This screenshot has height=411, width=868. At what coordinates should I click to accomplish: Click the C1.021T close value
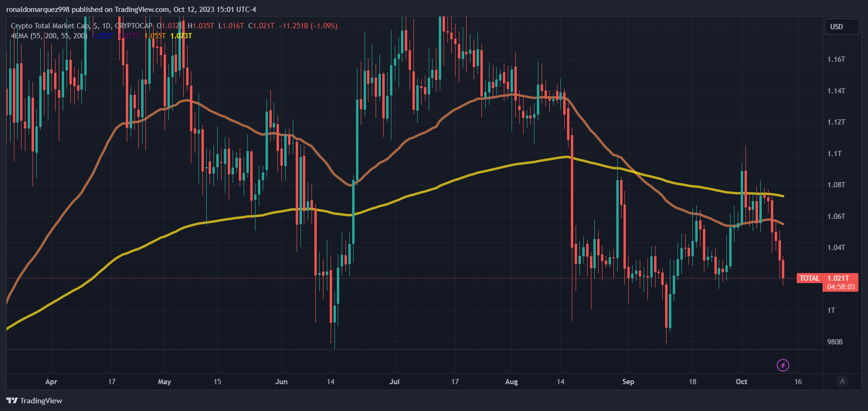261,26
